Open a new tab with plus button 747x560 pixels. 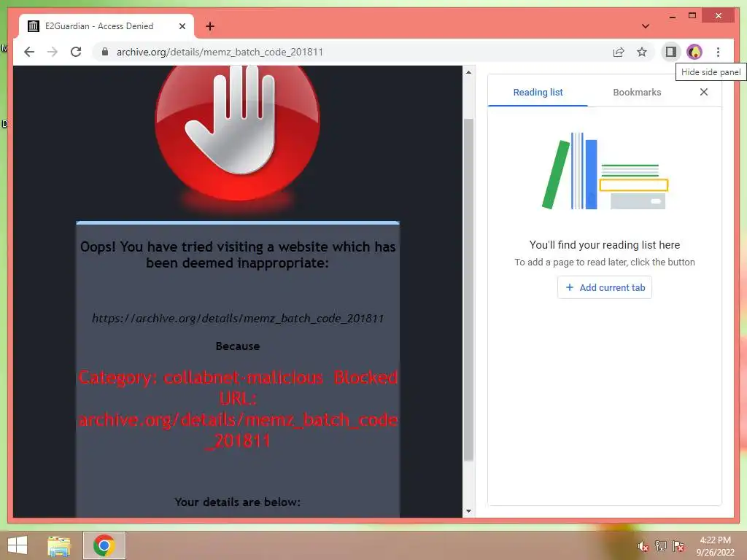coord(210,26)
